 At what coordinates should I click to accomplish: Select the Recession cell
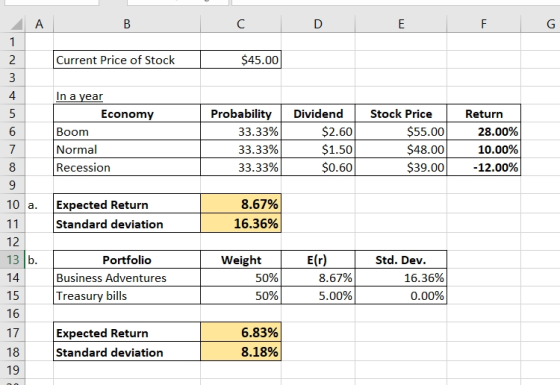127,167
